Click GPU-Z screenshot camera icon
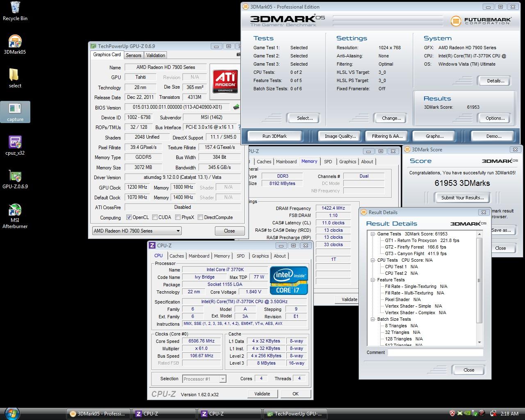525x420 pixels. (x=239, y=55)
